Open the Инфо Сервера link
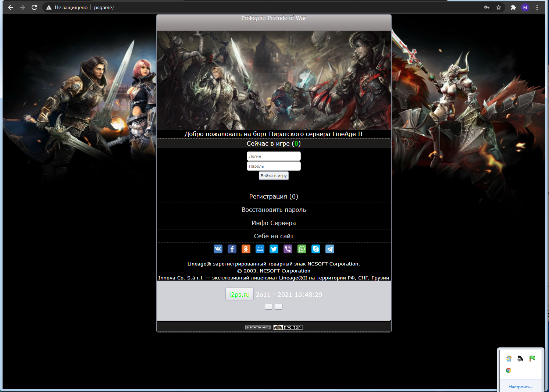 click(x=274, y=223)
